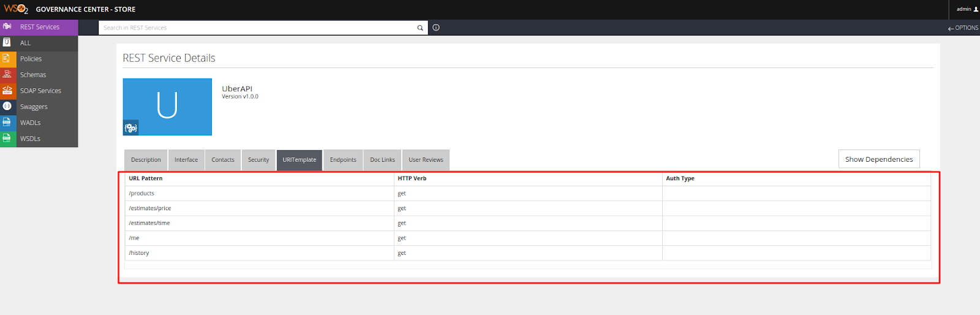Open the OPTIONS link
This screenshot has height=315, width=980.
[963, 28]
